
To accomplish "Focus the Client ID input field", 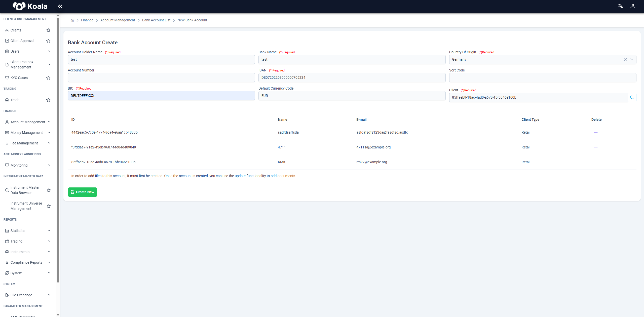I will [x=538, y=97].
